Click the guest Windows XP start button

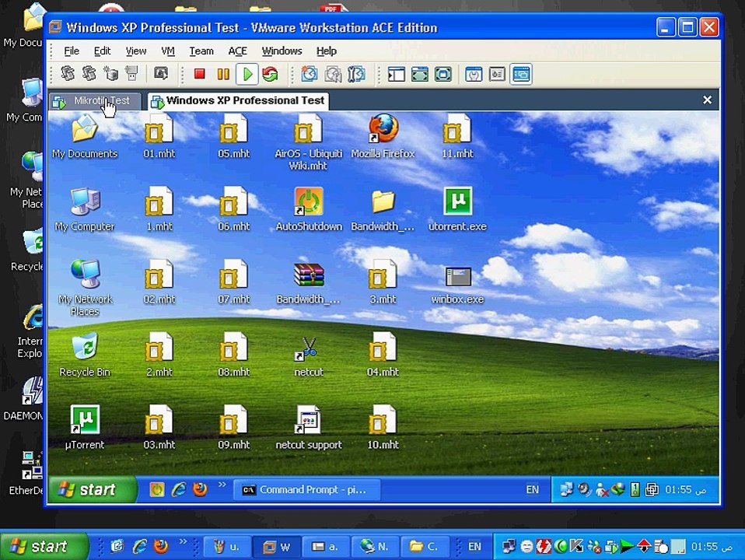[x=88, y=489]
